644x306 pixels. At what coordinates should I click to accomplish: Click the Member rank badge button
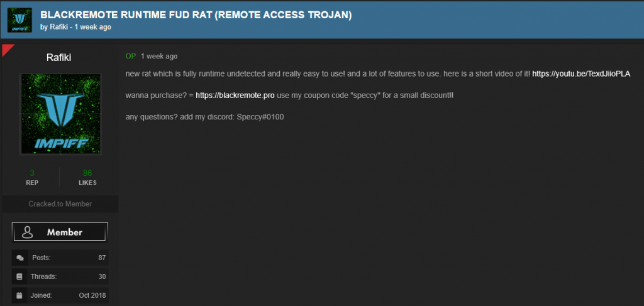pos(60,232)
